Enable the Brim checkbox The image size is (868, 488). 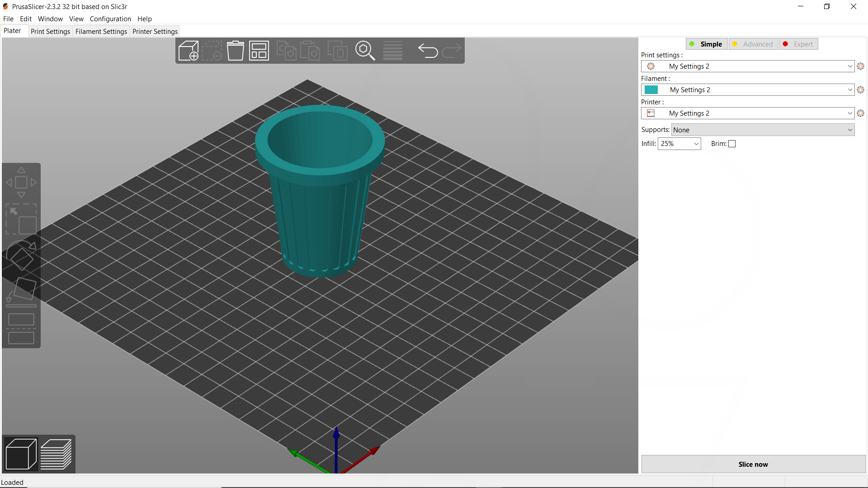click(732, 144)
